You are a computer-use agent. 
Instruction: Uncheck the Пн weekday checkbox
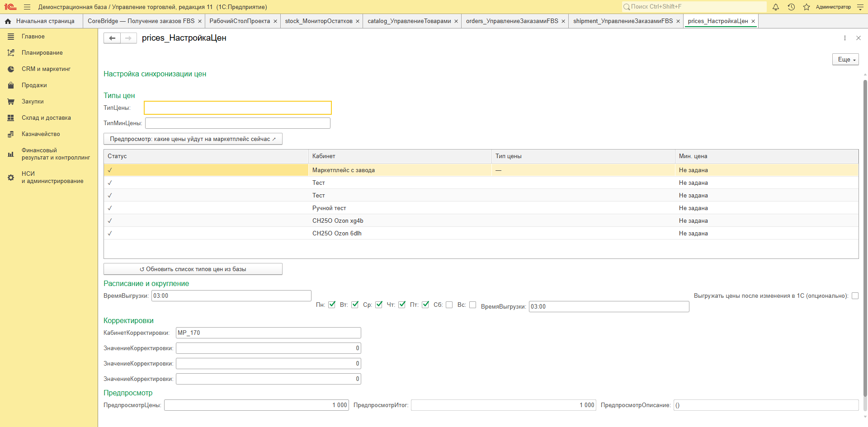click(332, 305)
